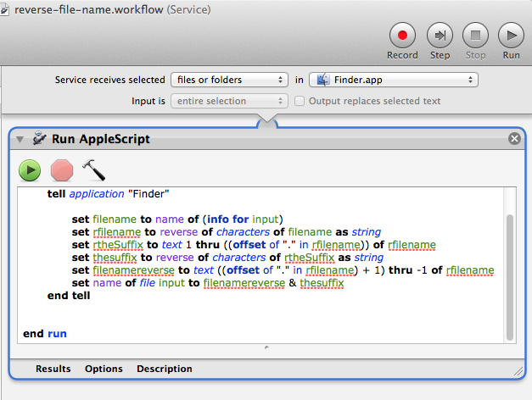Screen dimensions: 532x400
Task: Click the 'end run' line
Action: tap(45, 334)
